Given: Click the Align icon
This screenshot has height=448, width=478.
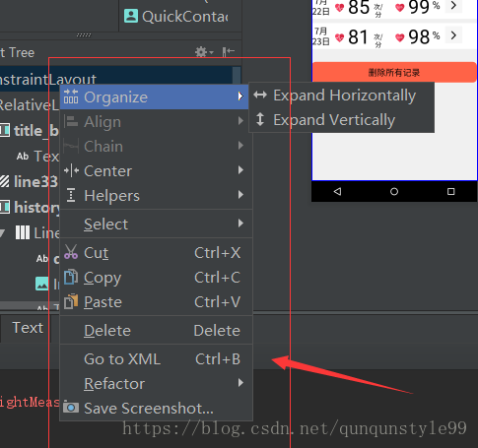Looking at the screenshot, I should click(x=71, y=121).
